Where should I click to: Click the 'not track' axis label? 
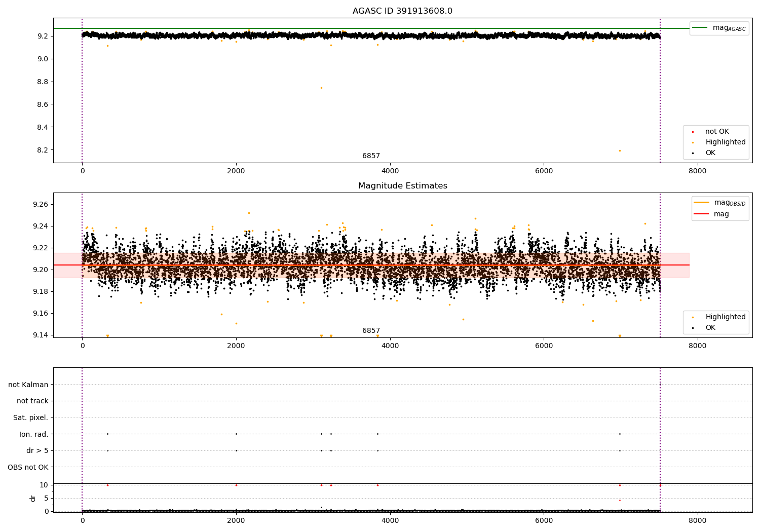(32, 401)
